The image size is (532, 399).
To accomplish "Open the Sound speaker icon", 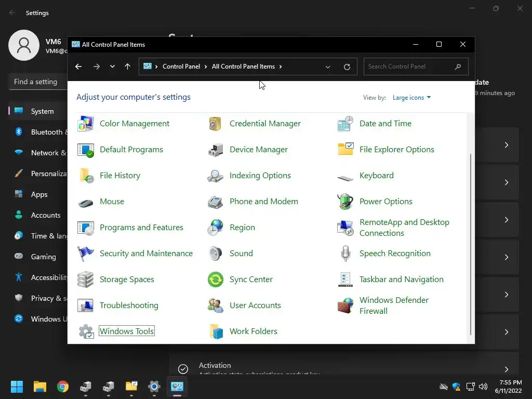I will click(215, 254).
